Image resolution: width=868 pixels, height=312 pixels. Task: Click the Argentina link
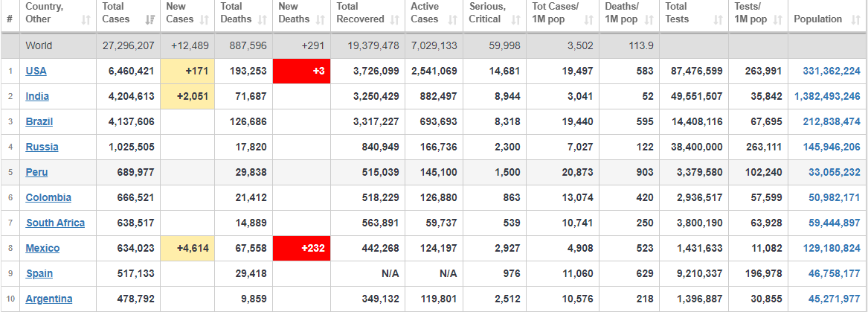[x=48, y=299]
